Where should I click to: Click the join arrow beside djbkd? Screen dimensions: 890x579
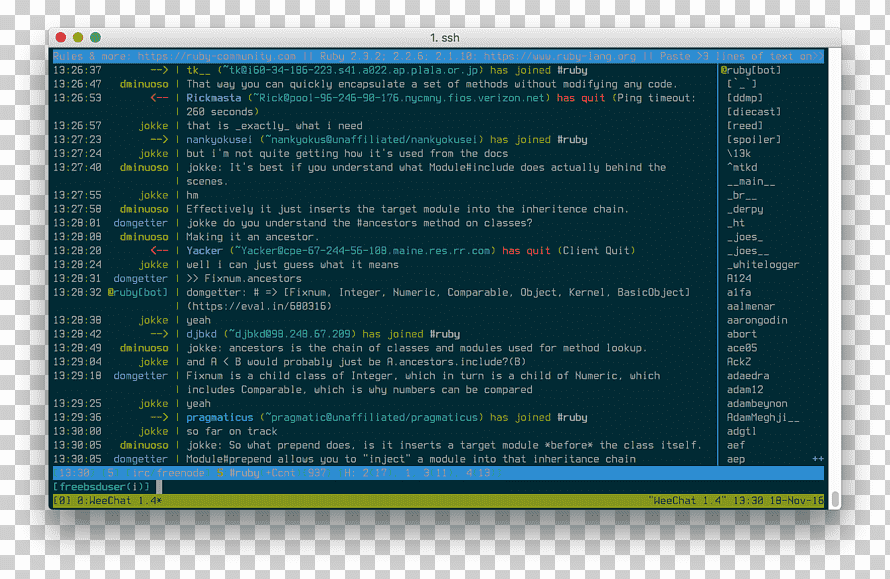pyautogui.click(x=159, y=334)
